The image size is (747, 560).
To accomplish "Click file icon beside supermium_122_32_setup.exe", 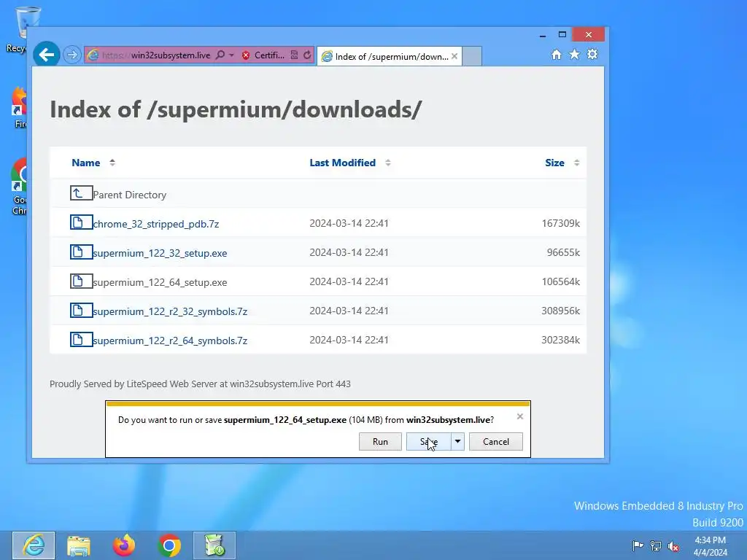I will pyautogui.click(x=81, y=252).
